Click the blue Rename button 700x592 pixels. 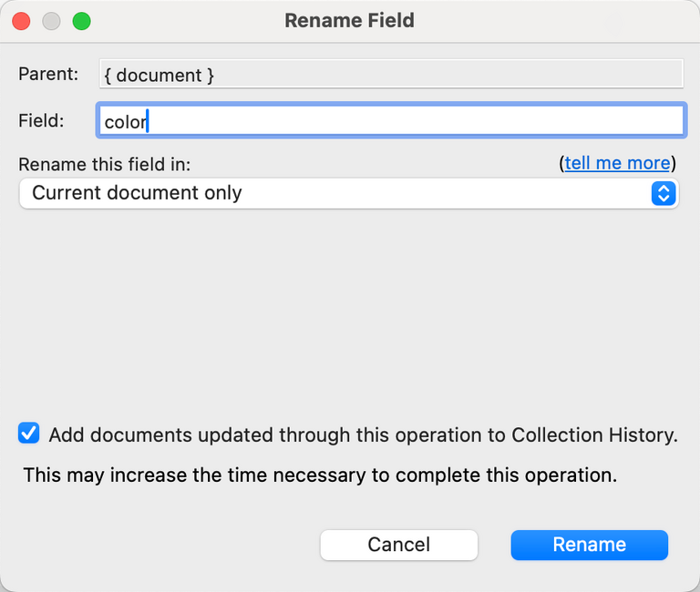(589, 545)
